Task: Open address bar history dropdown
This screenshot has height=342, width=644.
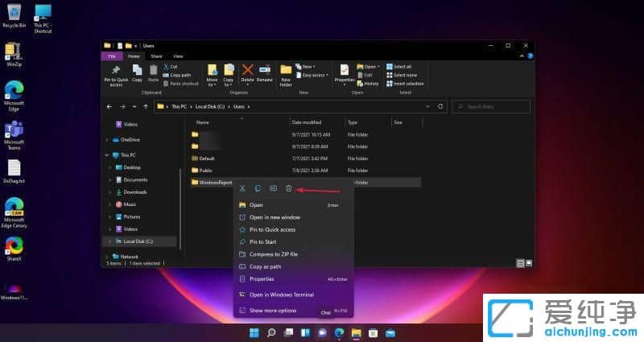Action: [427, 107]
